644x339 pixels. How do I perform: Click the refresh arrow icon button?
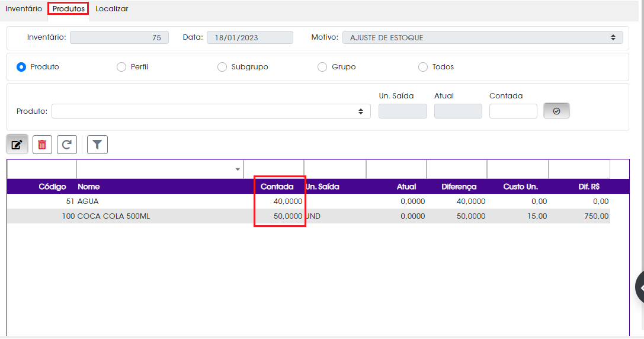pos(67,145)
